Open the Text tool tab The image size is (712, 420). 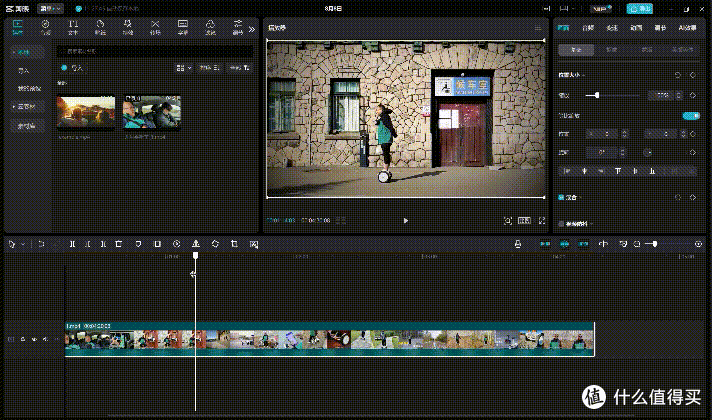click(x=73, y=27)
